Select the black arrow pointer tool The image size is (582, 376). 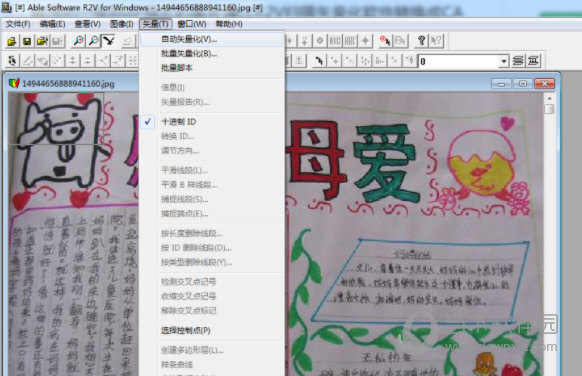109,41
